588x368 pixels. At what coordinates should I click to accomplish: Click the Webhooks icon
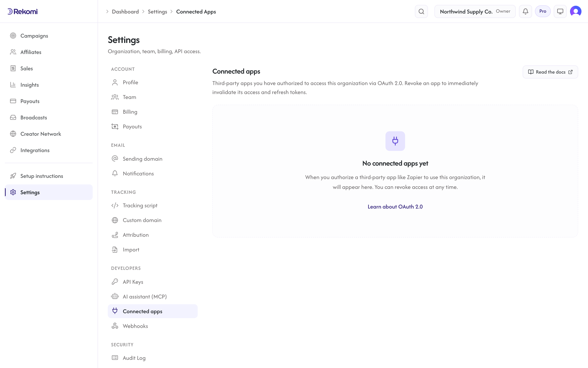[115, 326]
